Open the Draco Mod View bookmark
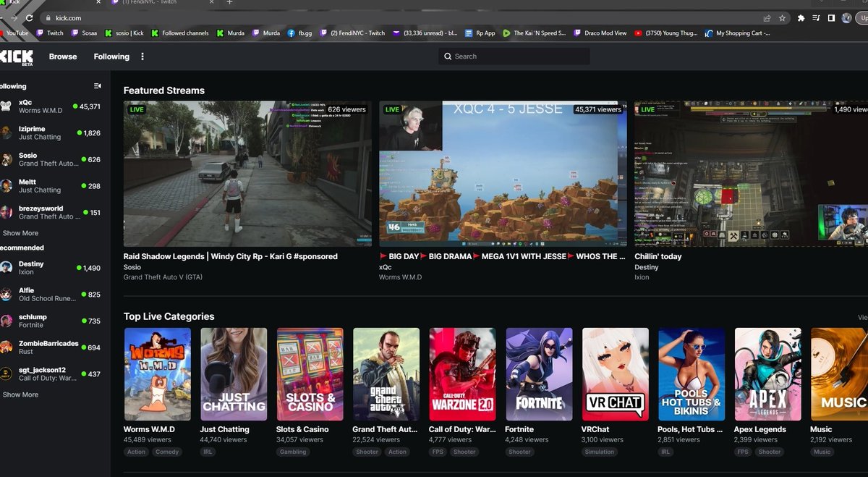Image resolution: width=868 pixels, height=477 pixels. click(x=600, y=33)
